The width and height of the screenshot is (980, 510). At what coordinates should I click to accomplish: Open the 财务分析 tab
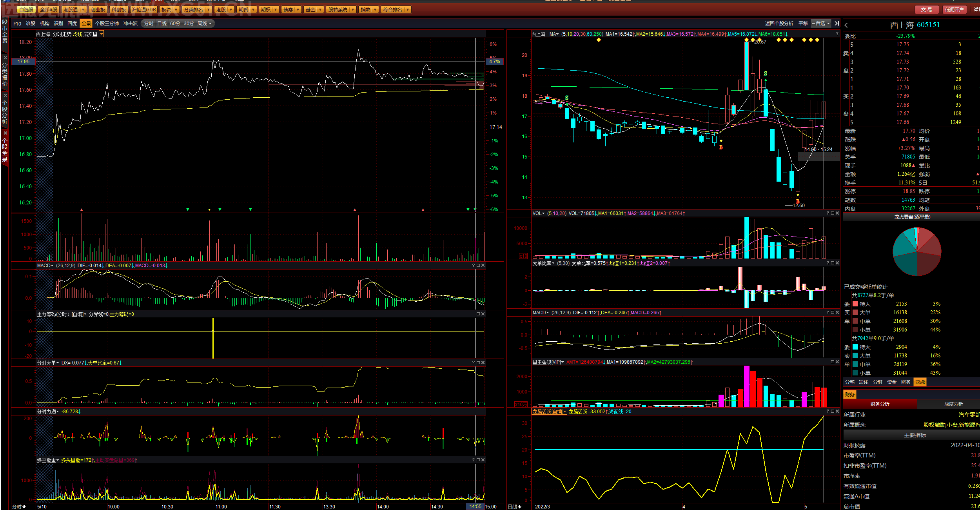(x=880, y=404)
